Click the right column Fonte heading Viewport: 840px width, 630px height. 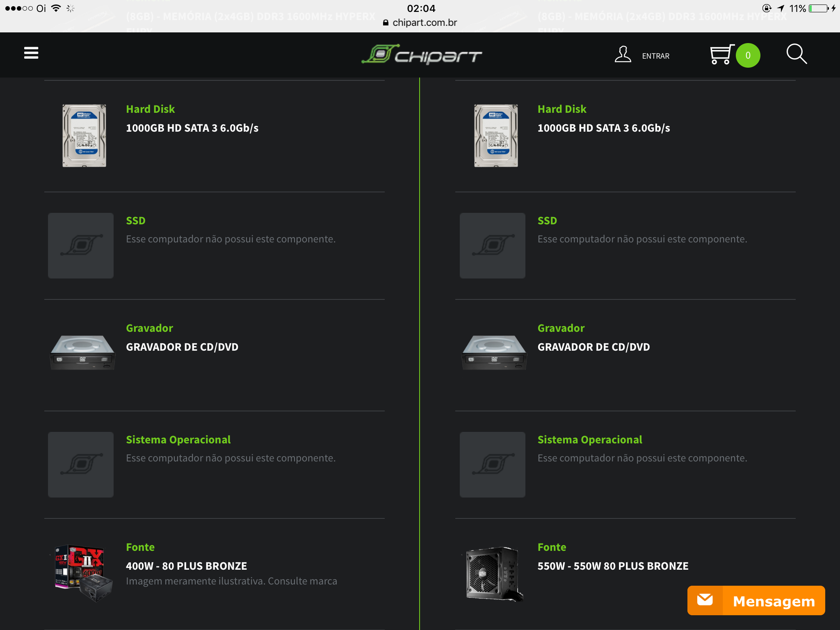[552, 547]
